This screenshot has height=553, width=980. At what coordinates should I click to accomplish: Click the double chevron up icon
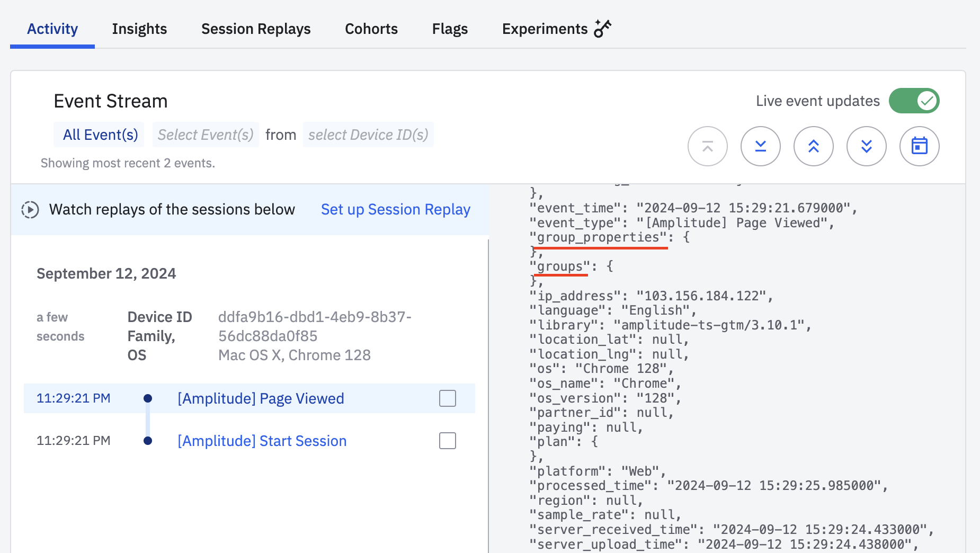click(x=813, y=146)
